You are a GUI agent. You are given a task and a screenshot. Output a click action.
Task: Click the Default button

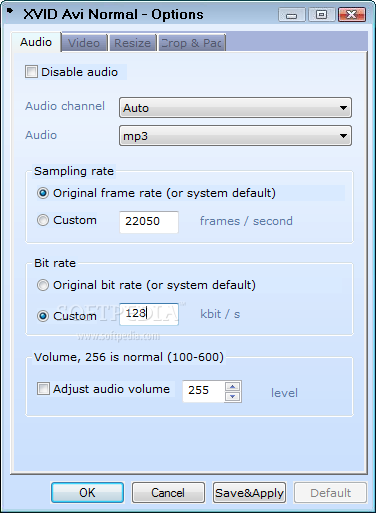(330, 492)
